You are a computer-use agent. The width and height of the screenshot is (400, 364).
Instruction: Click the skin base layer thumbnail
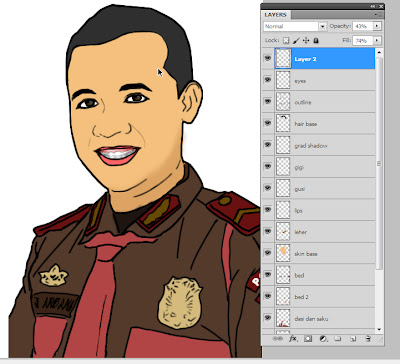[x=283, y=253]
